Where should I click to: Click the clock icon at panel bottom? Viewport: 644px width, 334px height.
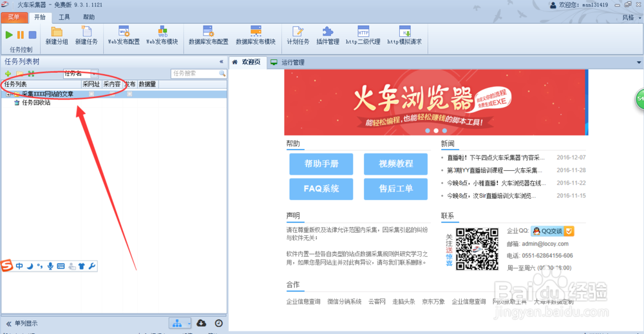click(219, 323)
